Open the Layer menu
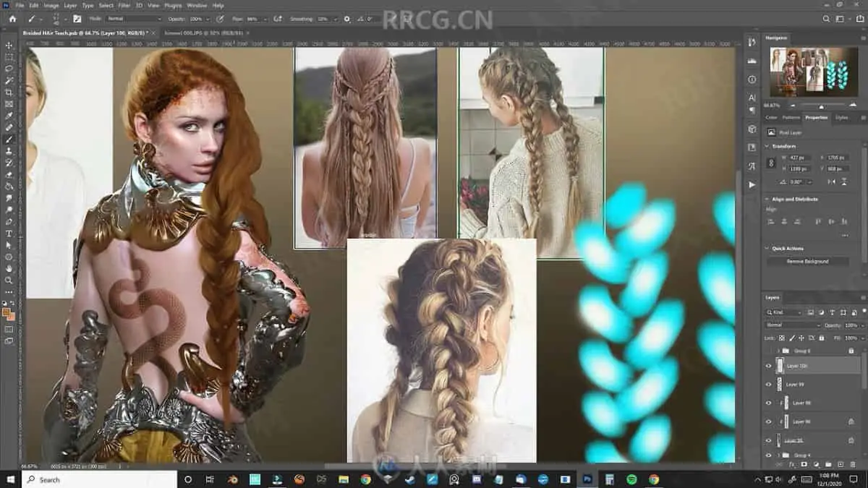 [x=70, y=5]
